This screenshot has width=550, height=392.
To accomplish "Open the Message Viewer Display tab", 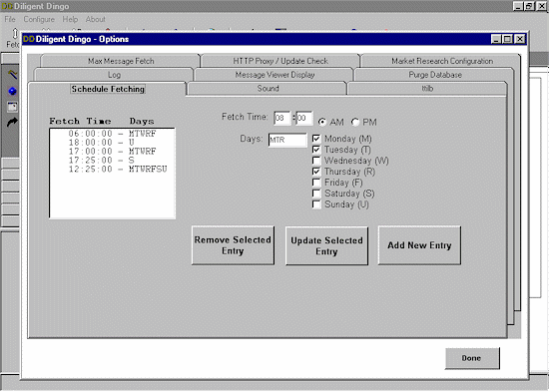I will [275, 75].
